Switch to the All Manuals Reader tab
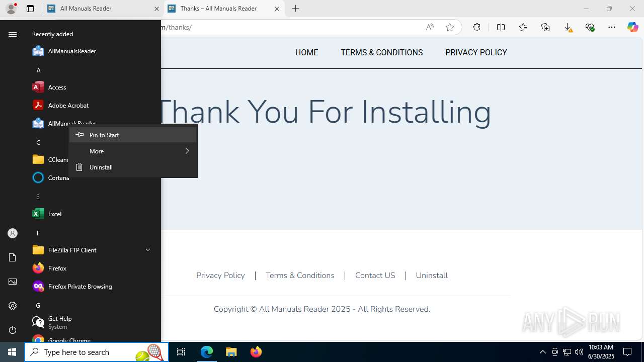The height and width of the screenshot is (362, 644). click(103, 9)
